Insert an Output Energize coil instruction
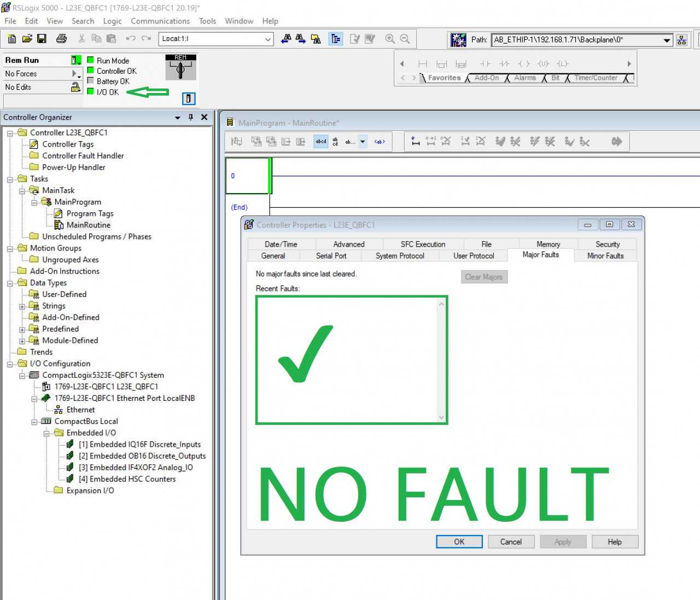Screen dimensions: 700x600 coord(524,64)
